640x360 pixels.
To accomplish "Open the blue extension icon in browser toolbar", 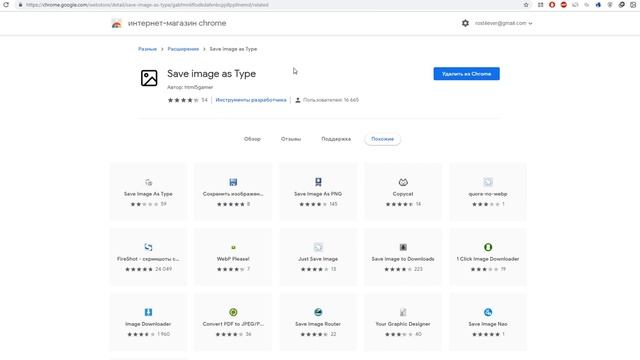I will coord(598,5).
